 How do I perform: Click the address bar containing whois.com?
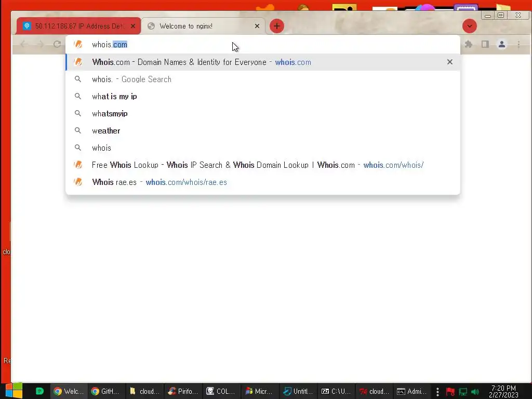click(262, 45)
